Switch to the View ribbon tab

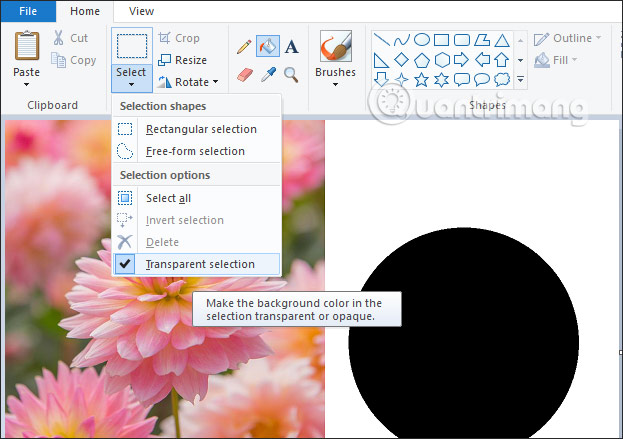[141, 11]
